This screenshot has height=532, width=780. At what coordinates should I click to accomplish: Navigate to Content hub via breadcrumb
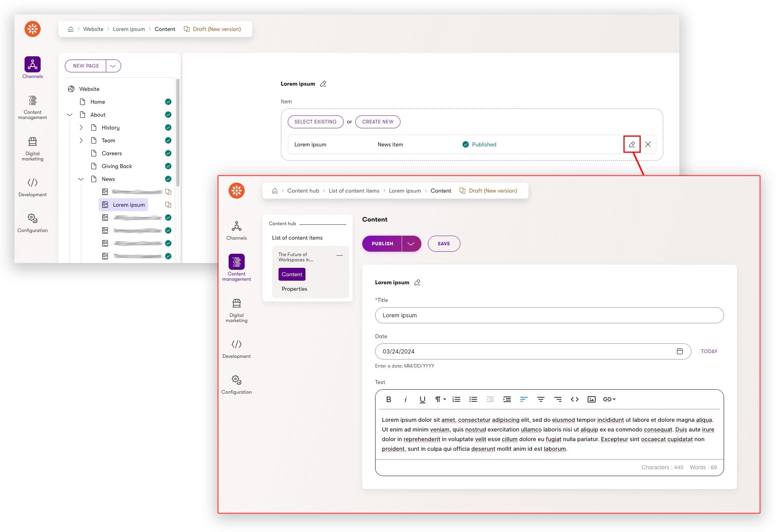(x=303, y=191)
